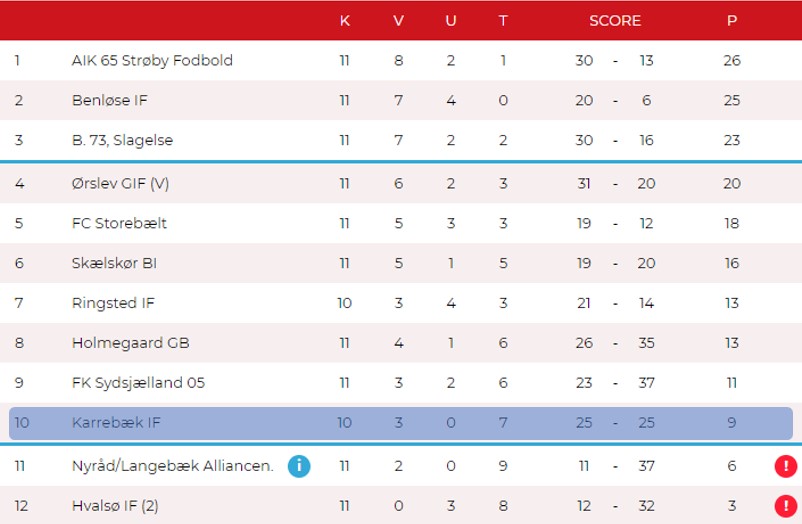Click the SCORE column header
Viewport: 802px width, 524px height.
pyautogui.click(x=615, y=20)
